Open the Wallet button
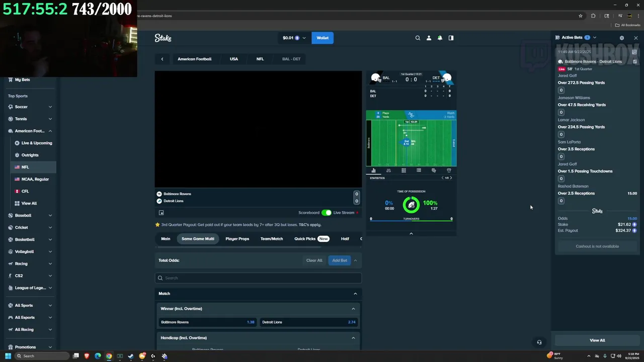The height and width of the screenshot is (362, 644). pyautogui.click(x=323, y=38)
